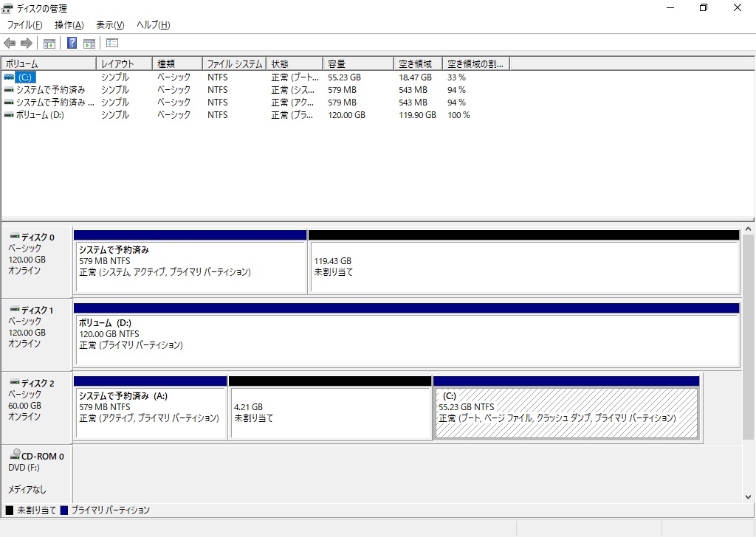Close the Disk Management window

[738, 7]
